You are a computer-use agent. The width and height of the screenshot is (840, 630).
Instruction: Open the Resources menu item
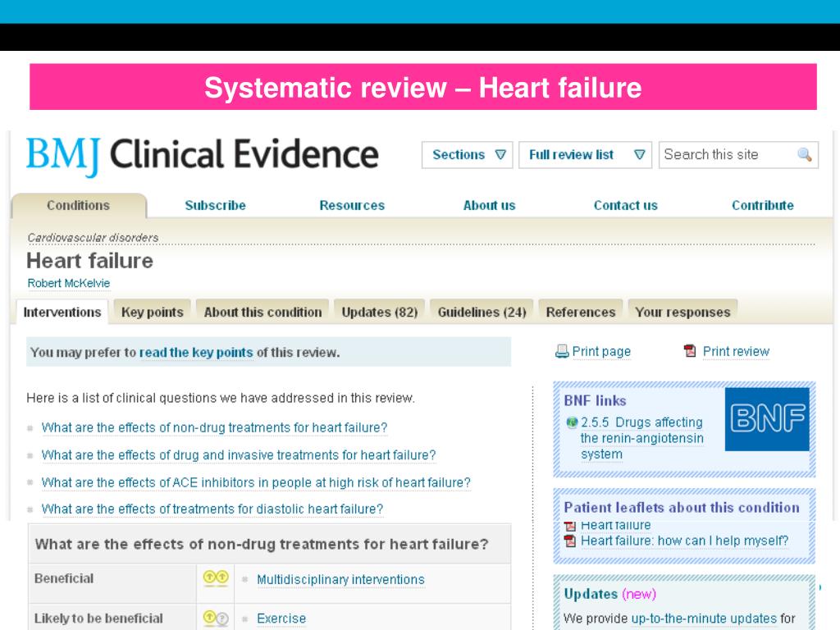click(x=352, y=205)
